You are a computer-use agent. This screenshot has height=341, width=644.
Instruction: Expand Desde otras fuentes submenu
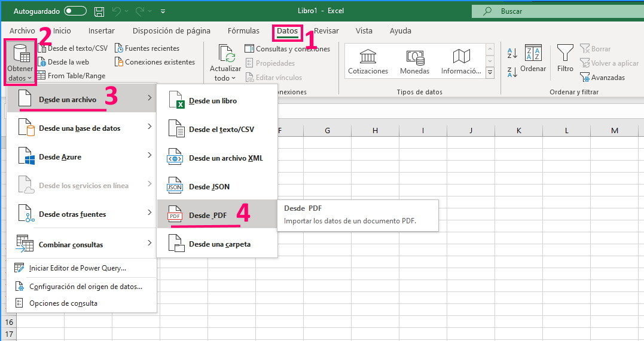tap(82, 213)
